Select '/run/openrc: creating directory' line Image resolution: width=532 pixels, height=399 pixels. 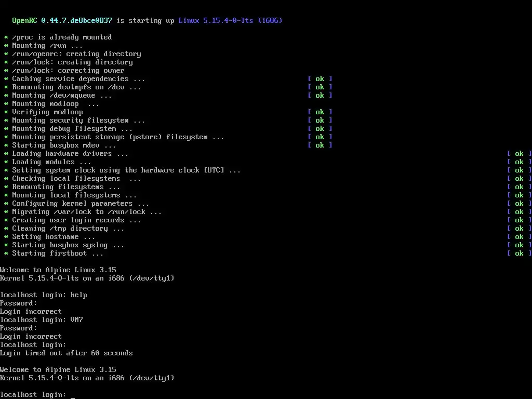[x=77, y=54]
